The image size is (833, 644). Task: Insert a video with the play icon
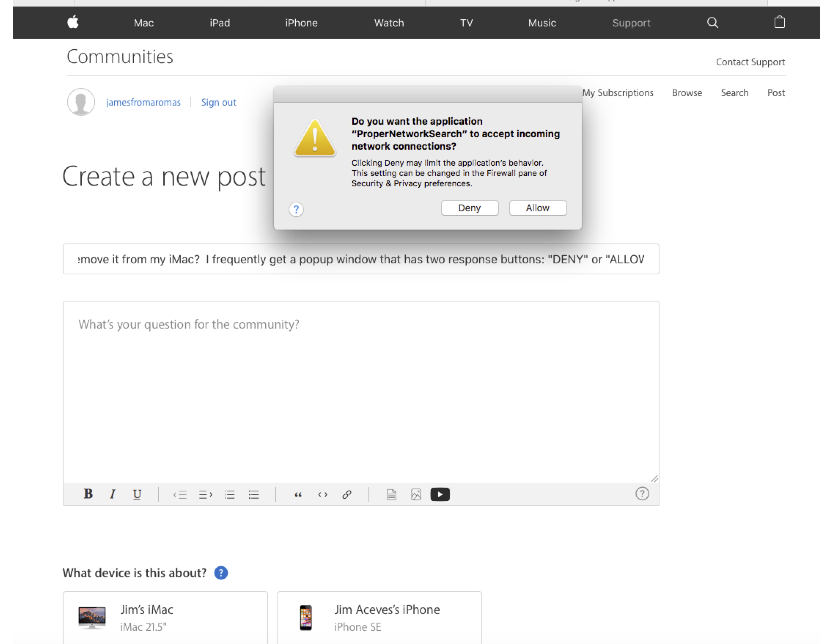coord(440,494)
